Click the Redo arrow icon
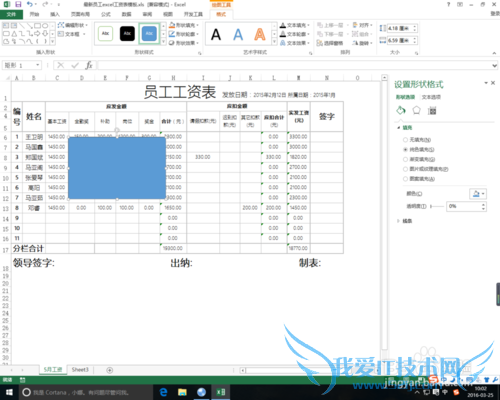The image size is (500, 400). point(45,4)
